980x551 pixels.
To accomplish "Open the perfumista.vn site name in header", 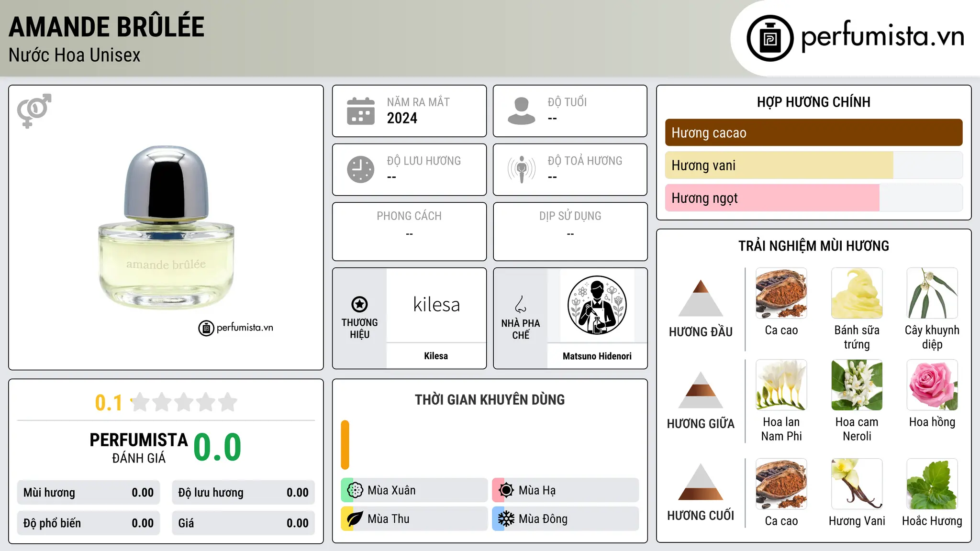I will [x=882, y=36].
